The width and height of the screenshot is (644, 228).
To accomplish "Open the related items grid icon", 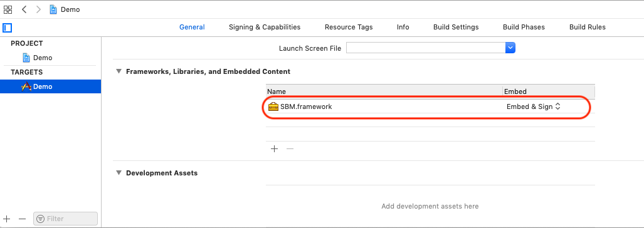I will click(8, 9).
